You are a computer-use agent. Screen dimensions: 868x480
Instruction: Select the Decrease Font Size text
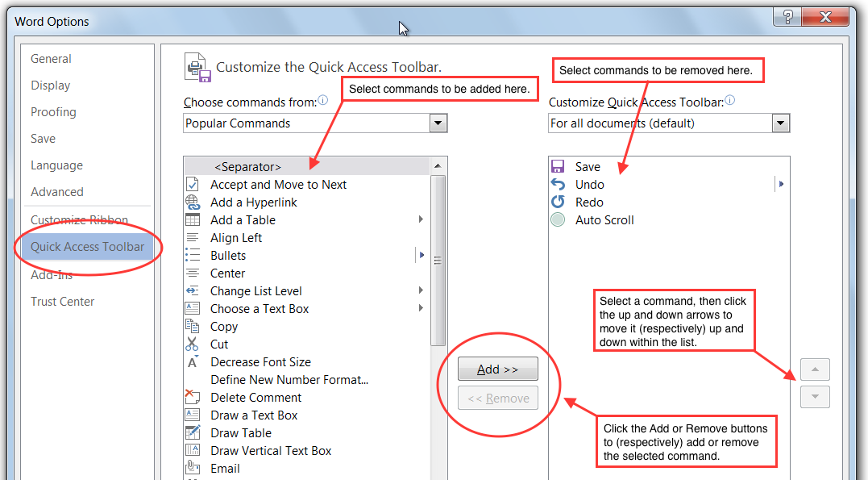pos(261,362)
